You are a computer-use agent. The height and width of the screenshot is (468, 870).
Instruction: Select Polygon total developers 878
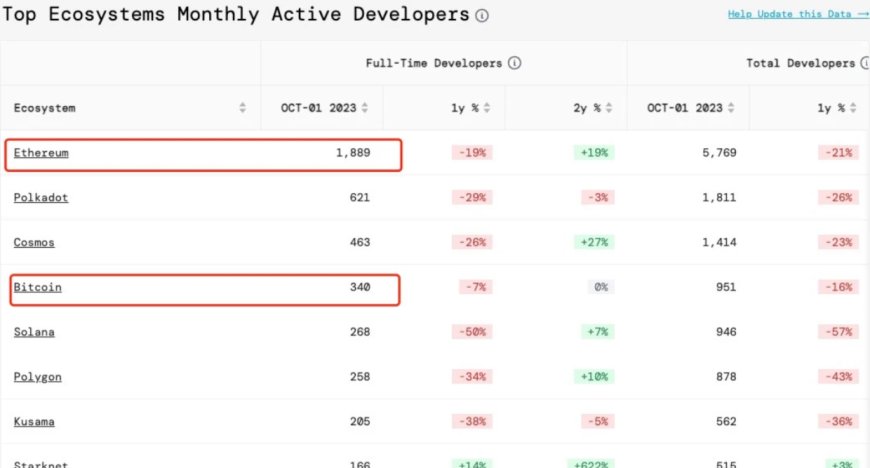[726, 377]
